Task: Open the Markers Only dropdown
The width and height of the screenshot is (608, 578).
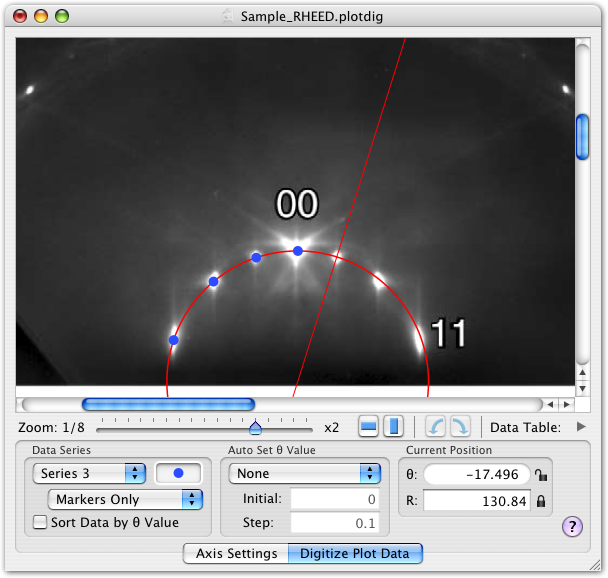Action: click(125, 499)
